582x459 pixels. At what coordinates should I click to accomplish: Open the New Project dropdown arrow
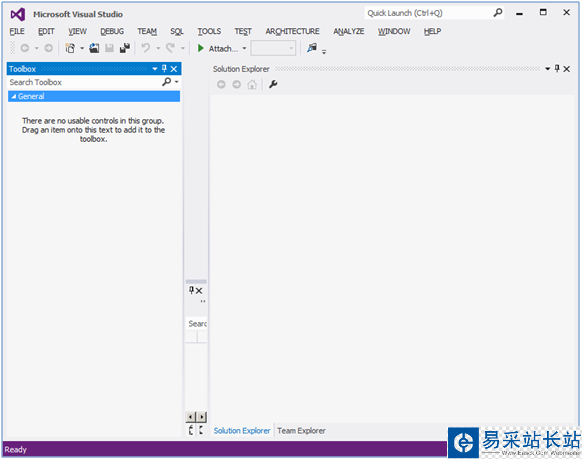click(82, 48)
